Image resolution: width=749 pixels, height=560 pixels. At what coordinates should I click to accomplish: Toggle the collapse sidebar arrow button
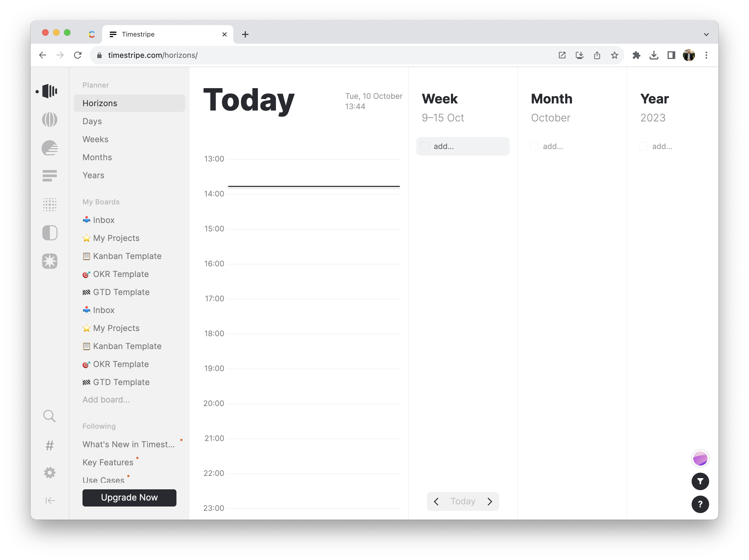tap(50, 501)
